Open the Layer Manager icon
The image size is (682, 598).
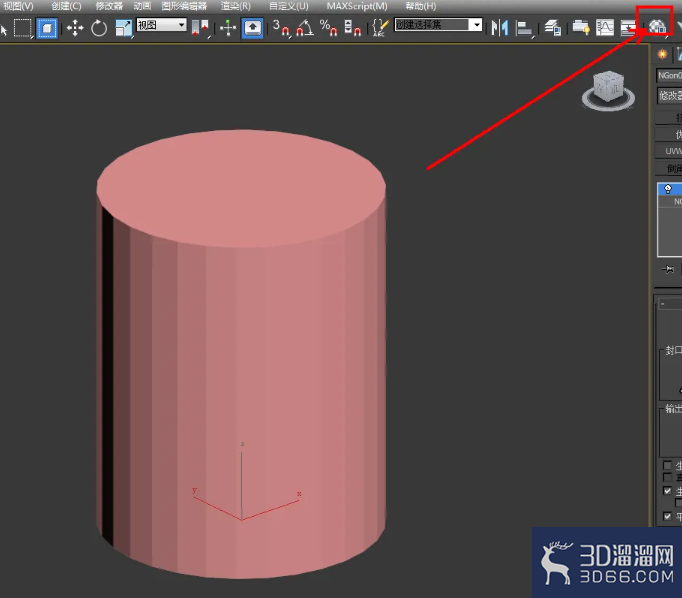[x=552, y=28]
